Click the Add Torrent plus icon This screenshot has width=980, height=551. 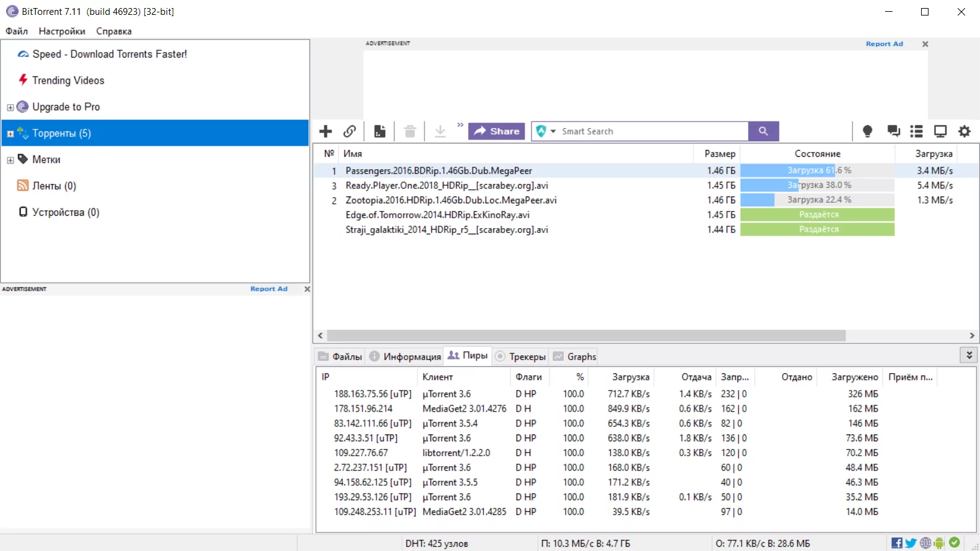pyautogui.click(x=326, y=131)
